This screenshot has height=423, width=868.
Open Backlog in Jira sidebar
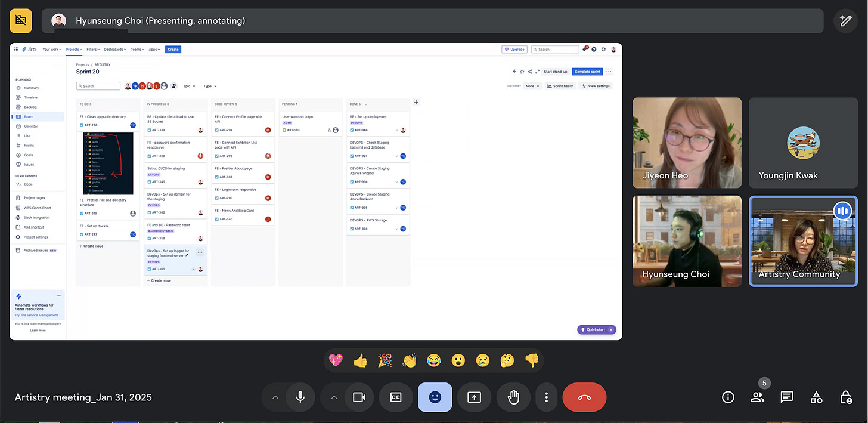pos(30,107)
